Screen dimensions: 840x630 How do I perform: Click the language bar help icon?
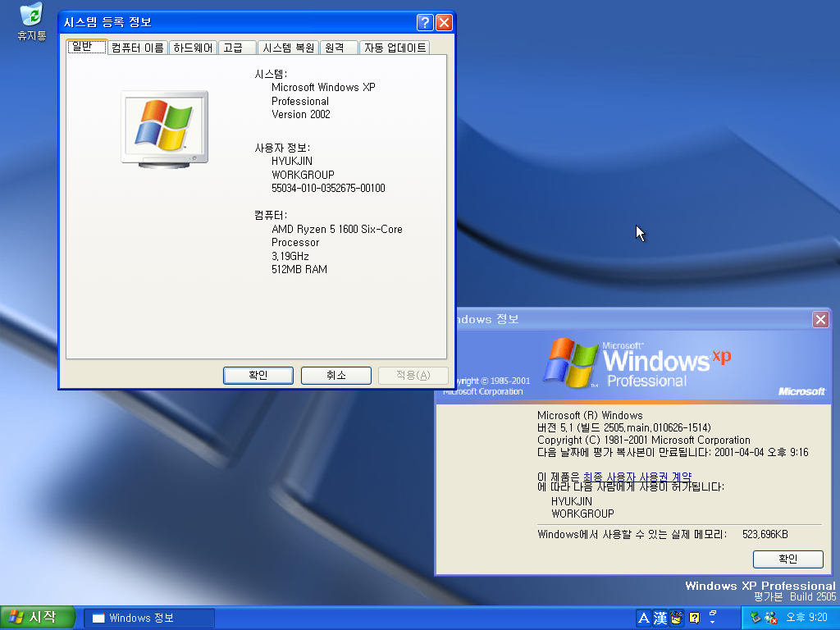694,619
